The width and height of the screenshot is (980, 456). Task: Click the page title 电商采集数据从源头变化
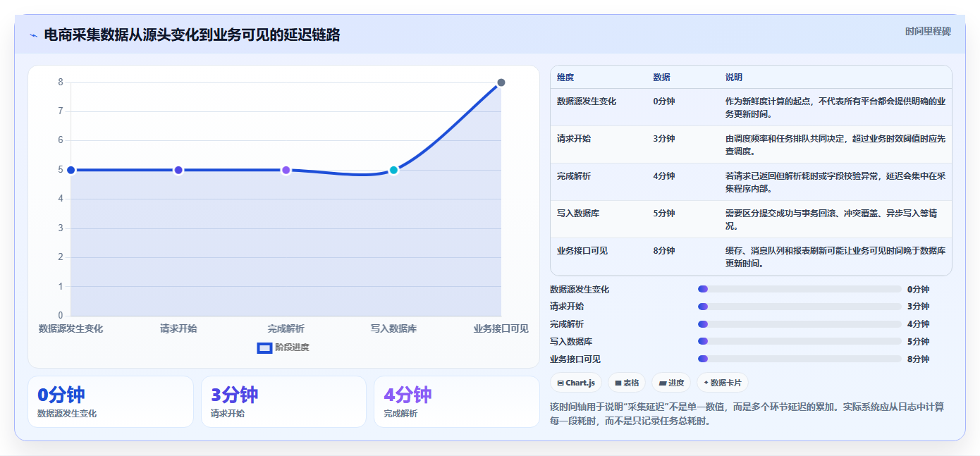point(192,35)
